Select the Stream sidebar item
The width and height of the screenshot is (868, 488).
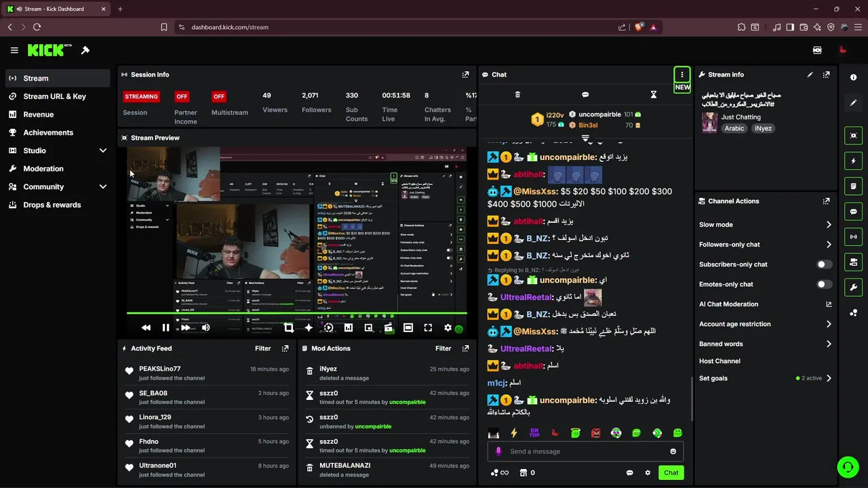(58, 78)
